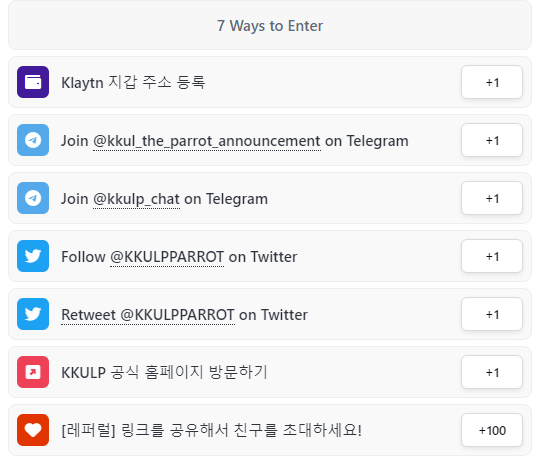
Task: Click the orange heart referral icon
Action: pyautogui.click(x=33, y=430)
